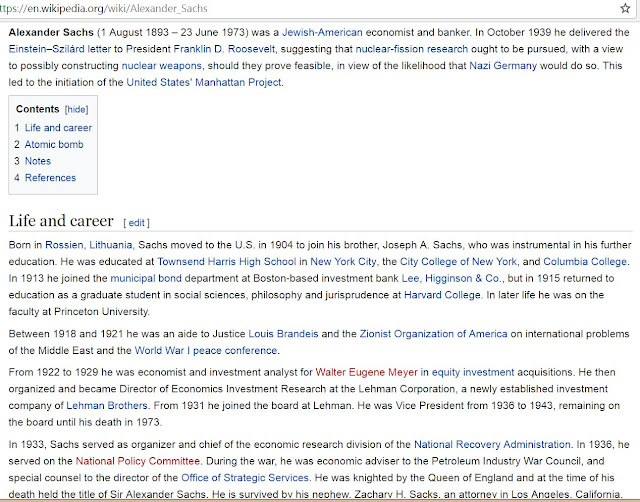Follow the New York City link

pyautogui.click(x=343, y=262)
